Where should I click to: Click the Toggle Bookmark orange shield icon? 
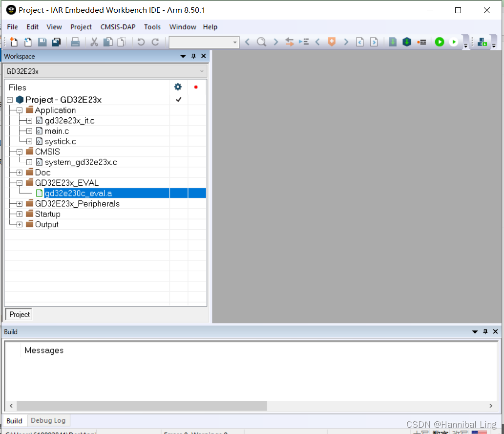click(332, 42)
